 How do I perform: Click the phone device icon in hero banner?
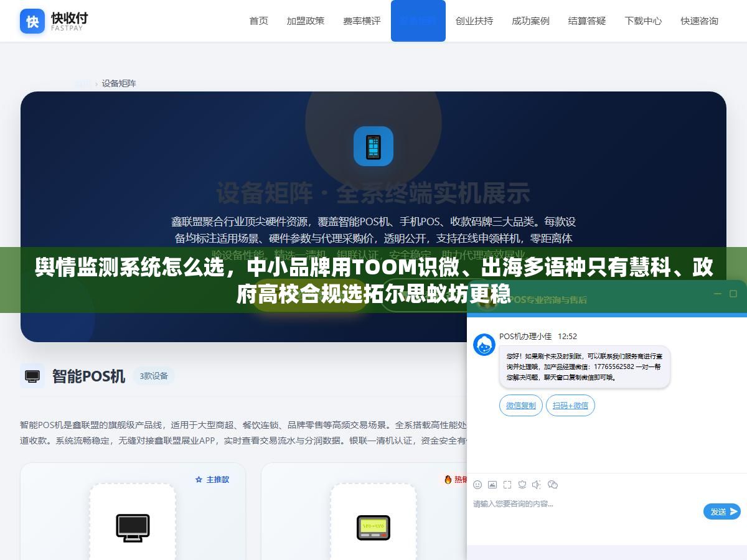374,146
